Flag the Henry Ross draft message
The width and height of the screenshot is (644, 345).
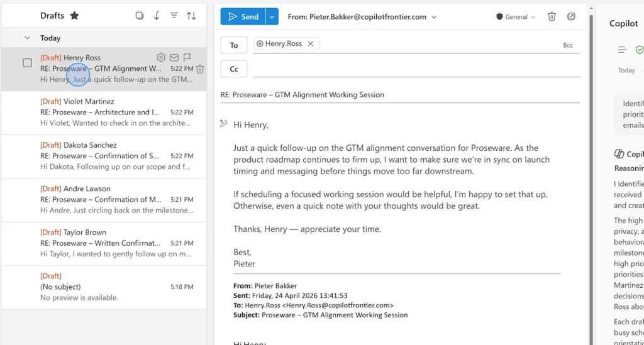187,58
